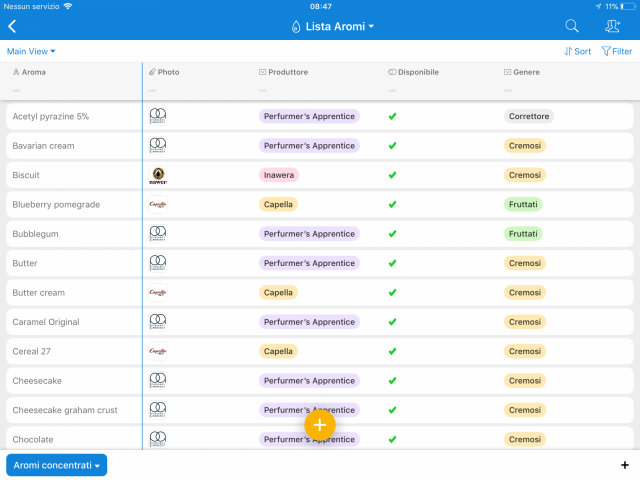
Task: Select the Produttore column header
Action: click(x=284, y=72)
